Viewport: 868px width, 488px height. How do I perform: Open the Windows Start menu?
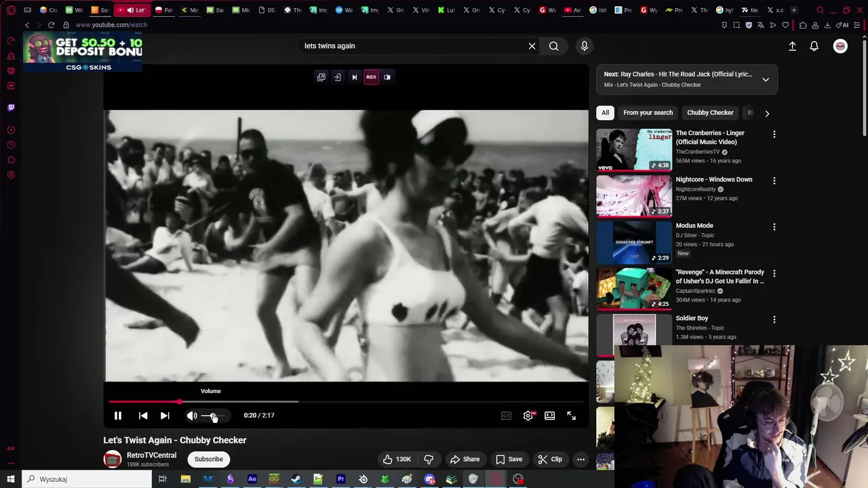[11, 479]
